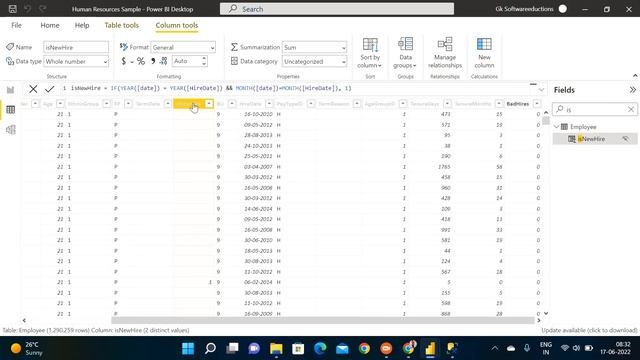Edit the column Name field
Screen dimensions: 640x360
76,47
